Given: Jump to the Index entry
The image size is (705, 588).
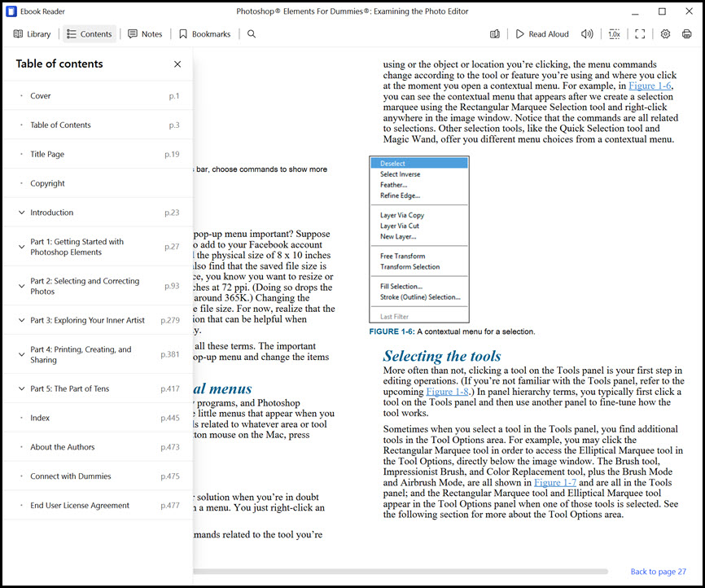Looking at the screenshot, I should [x=98, y=418].
